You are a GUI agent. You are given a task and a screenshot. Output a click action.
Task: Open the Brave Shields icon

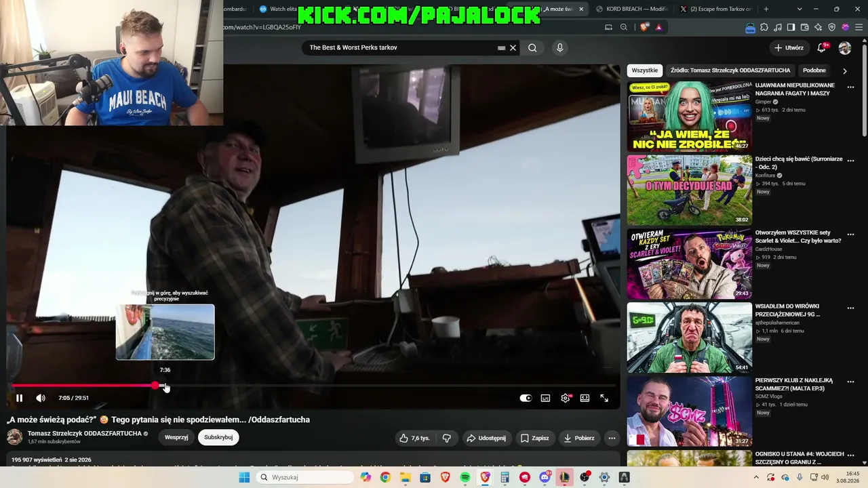(644, 27)
